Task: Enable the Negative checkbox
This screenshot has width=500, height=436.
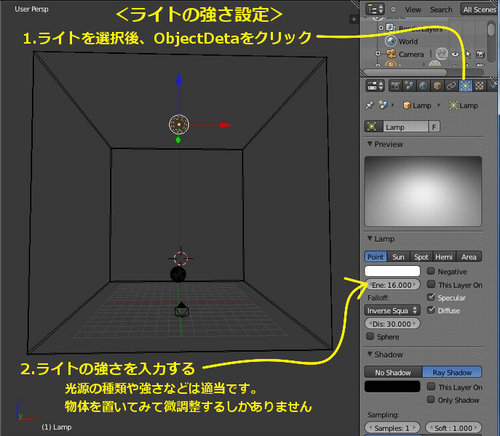Action: point(431,271)
